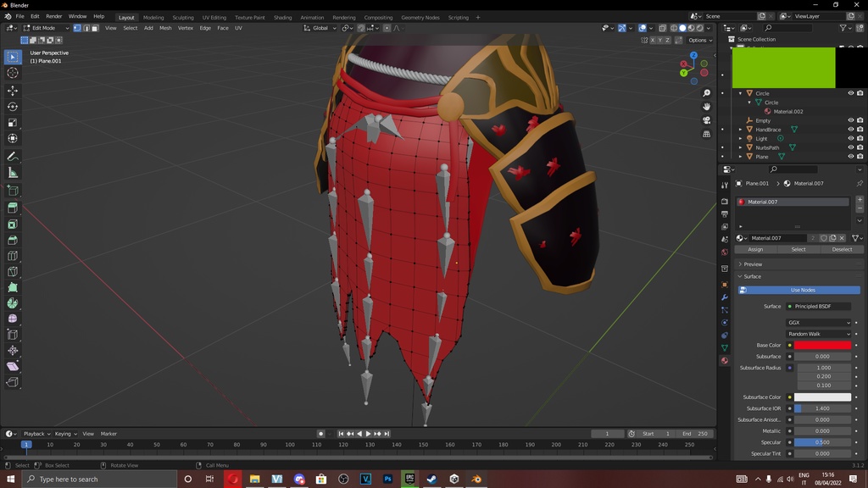The image size is (868, 488).
Task: Switch to the Shading workspace tab
Action: pos(283,17)
